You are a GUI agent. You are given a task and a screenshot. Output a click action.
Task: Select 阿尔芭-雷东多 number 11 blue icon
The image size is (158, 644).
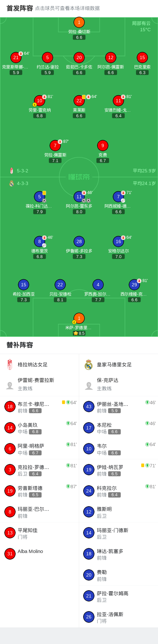[79, 197]
